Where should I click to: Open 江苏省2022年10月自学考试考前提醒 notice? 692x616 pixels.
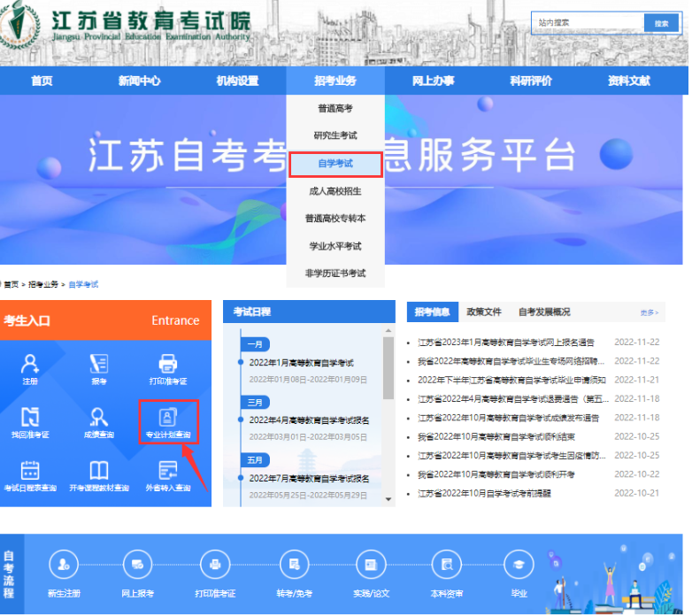click(484, 494)
